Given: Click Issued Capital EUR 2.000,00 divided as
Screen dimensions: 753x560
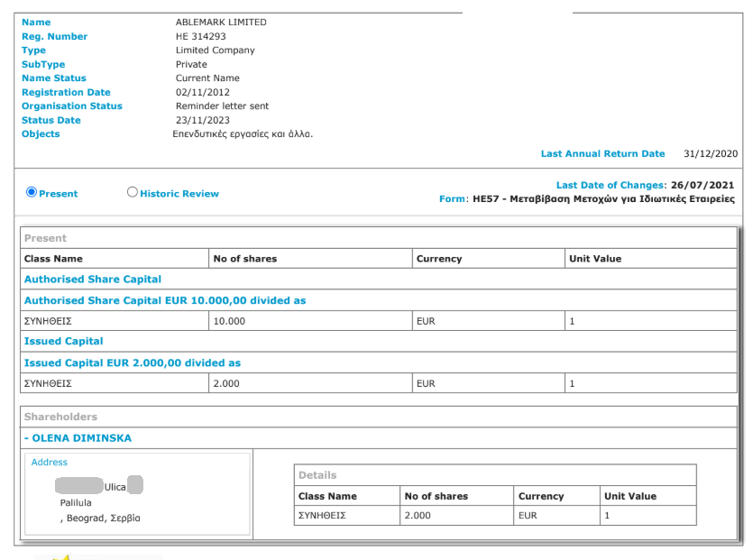Looking at the screenshot, I should pyautogui.click(x=133, y=363).
